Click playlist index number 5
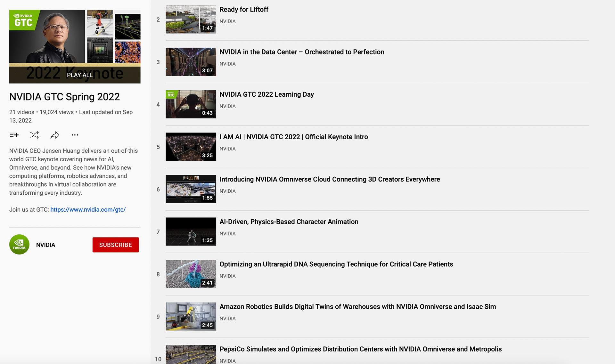615x364 pixels. 158,147
